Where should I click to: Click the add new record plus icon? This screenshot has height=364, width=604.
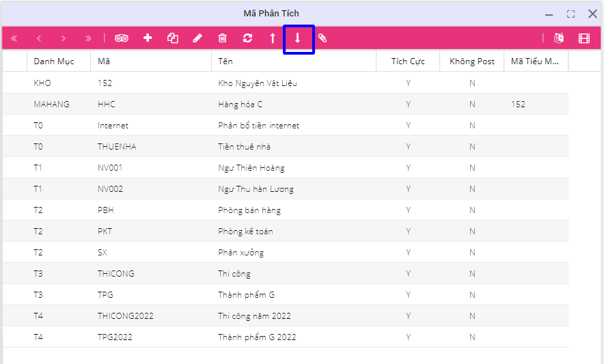(x=148, y=38)
